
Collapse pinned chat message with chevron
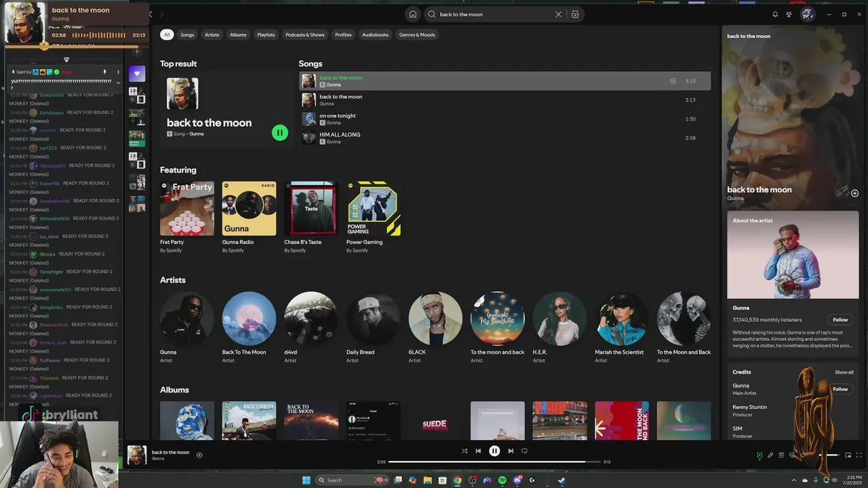click(x=118, y=83)
